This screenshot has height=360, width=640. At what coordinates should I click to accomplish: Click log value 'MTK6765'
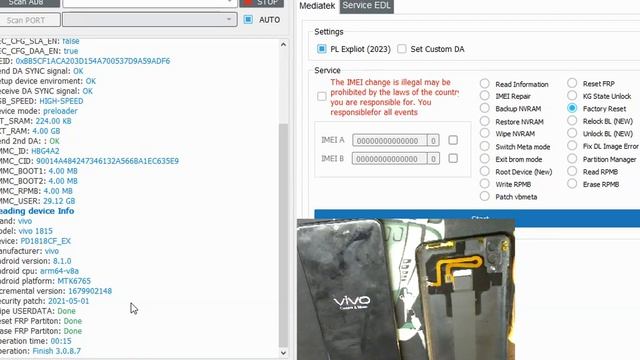(x=74, y=281)
